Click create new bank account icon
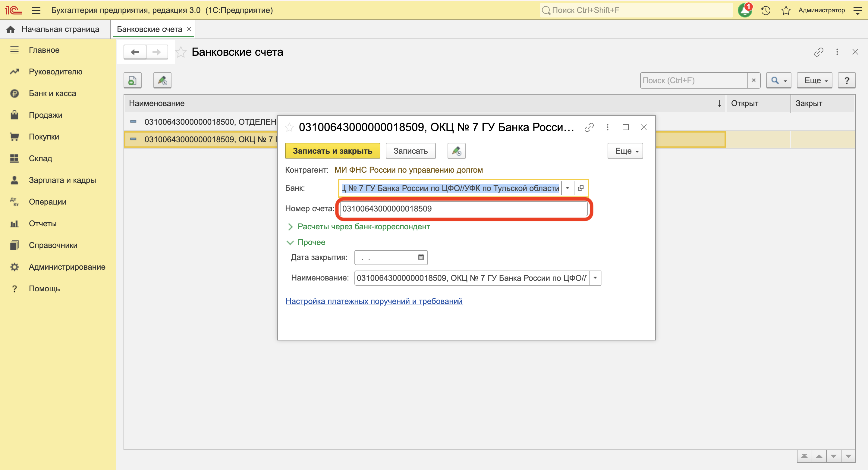 (132, 80)
